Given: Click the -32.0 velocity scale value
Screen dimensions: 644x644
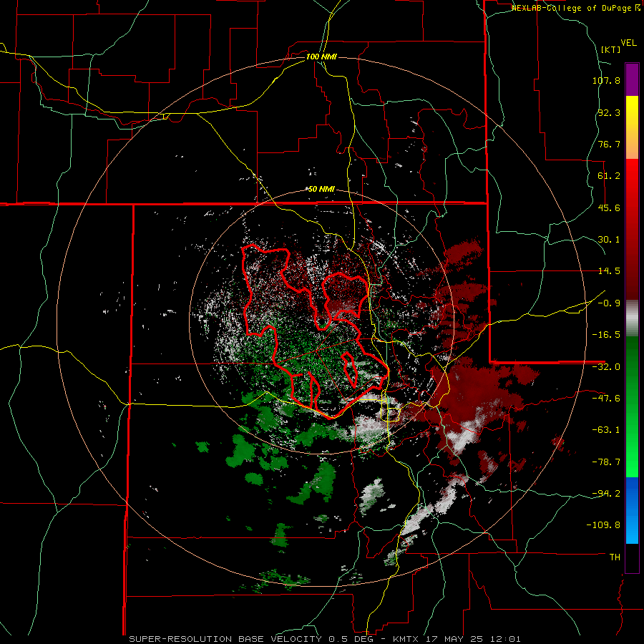Looking at the screenshot, I should click(606, 367).
